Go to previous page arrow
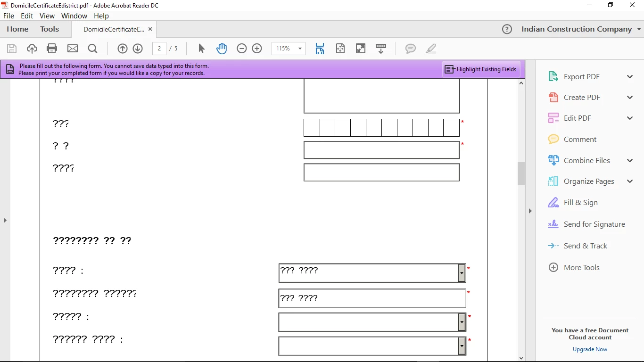The image size is (644, 362). pos(123,49)
